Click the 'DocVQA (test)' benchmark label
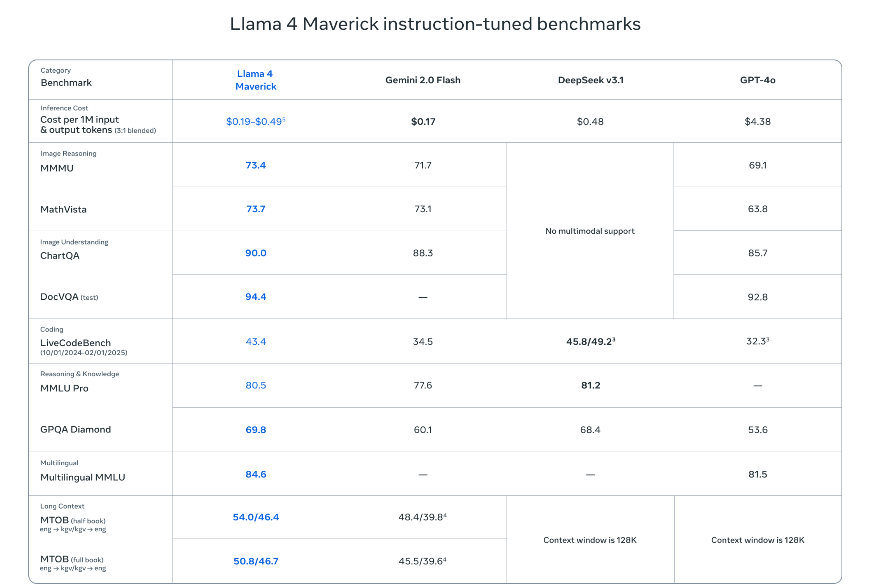This screenshot has width=872, height=588. pyautogui.click(x=69, y=297)
